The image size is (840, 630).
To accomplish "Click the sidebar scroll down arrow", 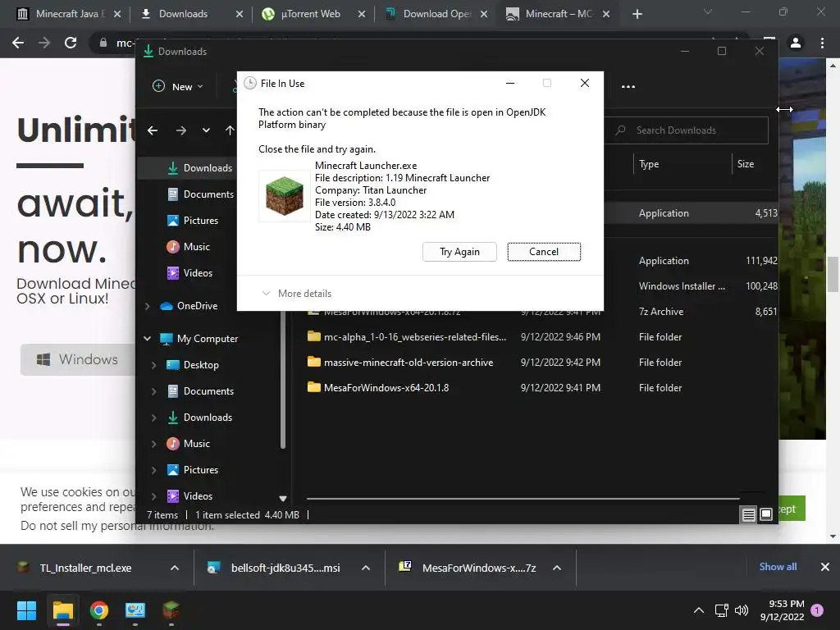I will [x=283, y=498].
